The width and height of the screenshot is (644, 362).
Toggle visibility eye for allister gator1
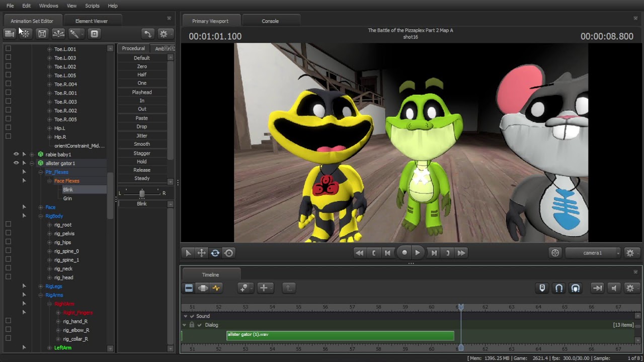[x=16, y=163]
